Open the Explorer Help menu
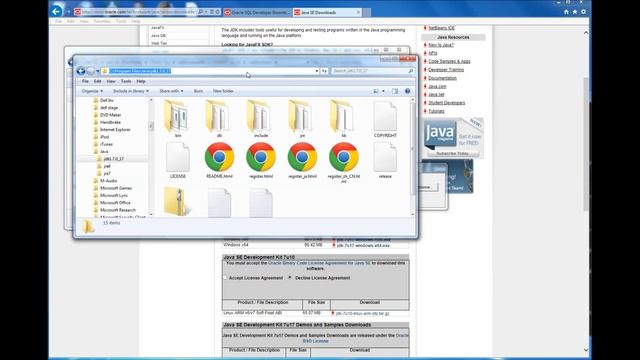 pos(141,81)
